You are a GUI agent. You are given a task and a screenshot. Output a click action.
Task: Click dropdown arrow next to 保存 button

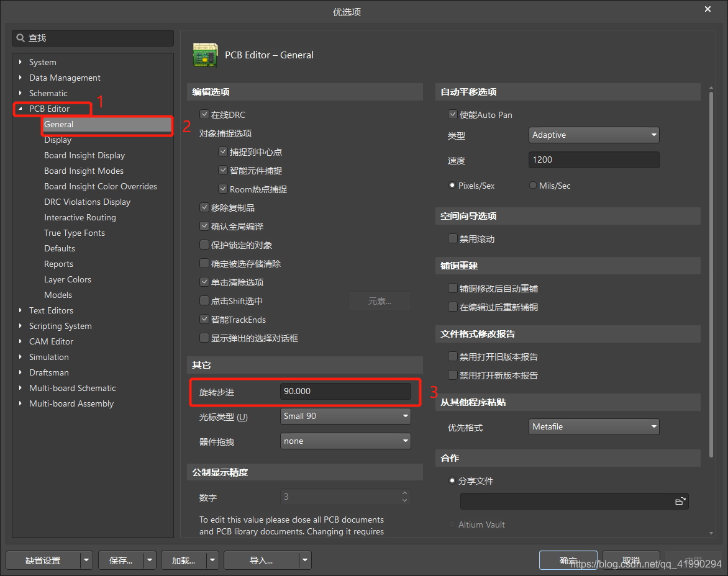pyautogui.click(x=150, y=560)
